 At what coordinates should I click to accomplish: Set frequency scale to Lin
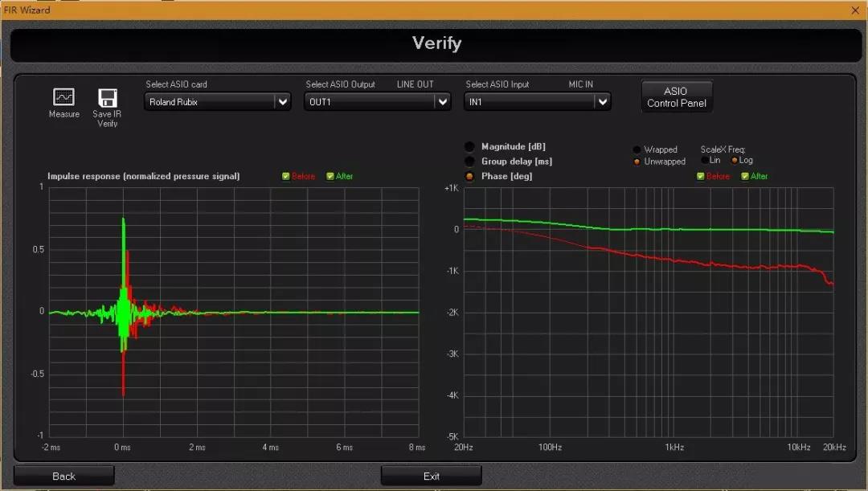(705, 160)
